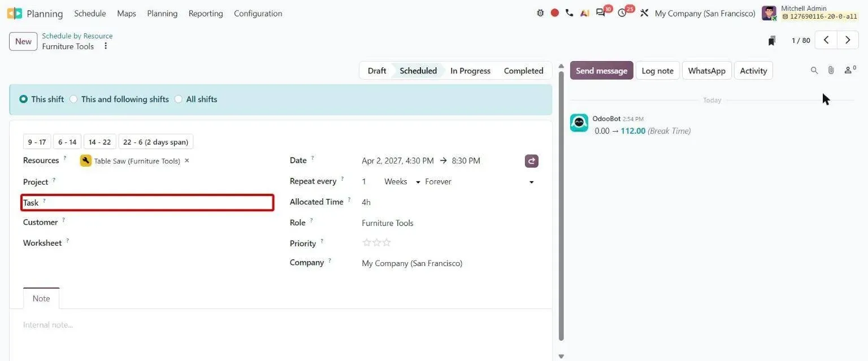
Task: Apply the 22 - 6 (2 days span) template
Action: (156, 142)
